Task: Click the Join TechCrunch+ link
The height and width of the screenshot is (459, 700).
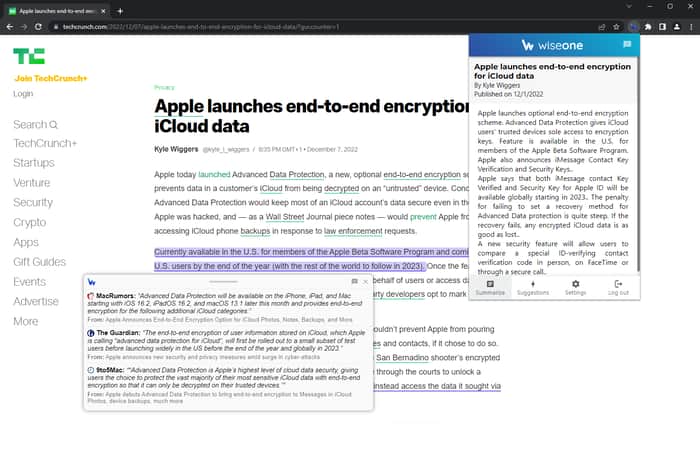Action: (50, 78)
